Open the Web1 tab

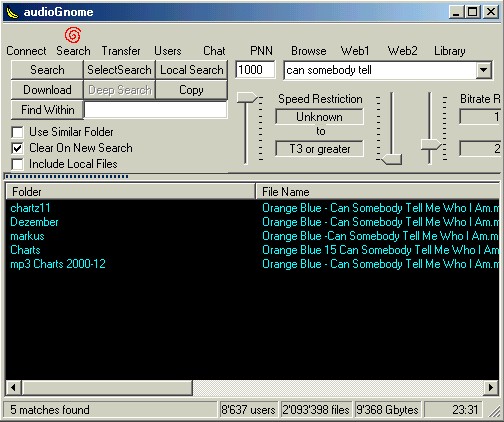point(355,51)
